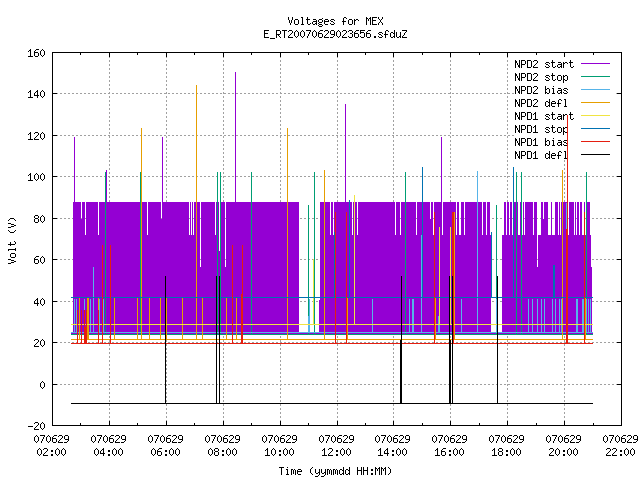Click the 160 y-axis tick label

[36, 53]
